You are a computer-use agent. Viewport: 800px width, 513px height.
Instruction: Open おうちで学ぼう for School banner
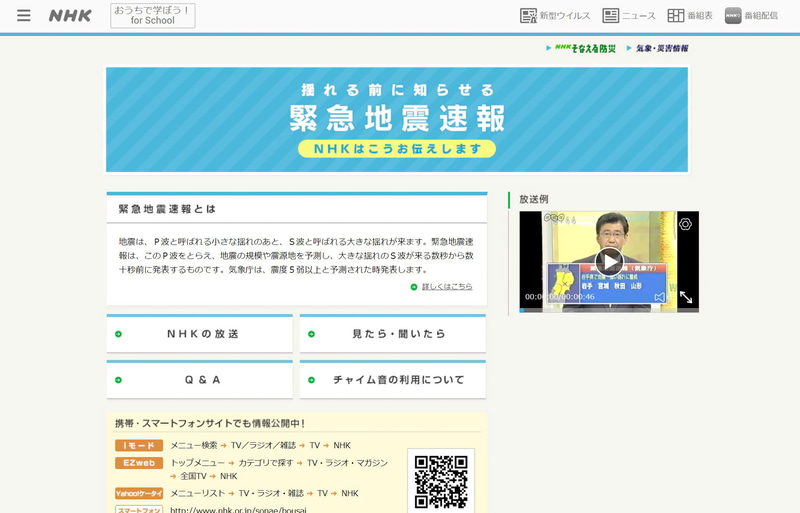153,16
